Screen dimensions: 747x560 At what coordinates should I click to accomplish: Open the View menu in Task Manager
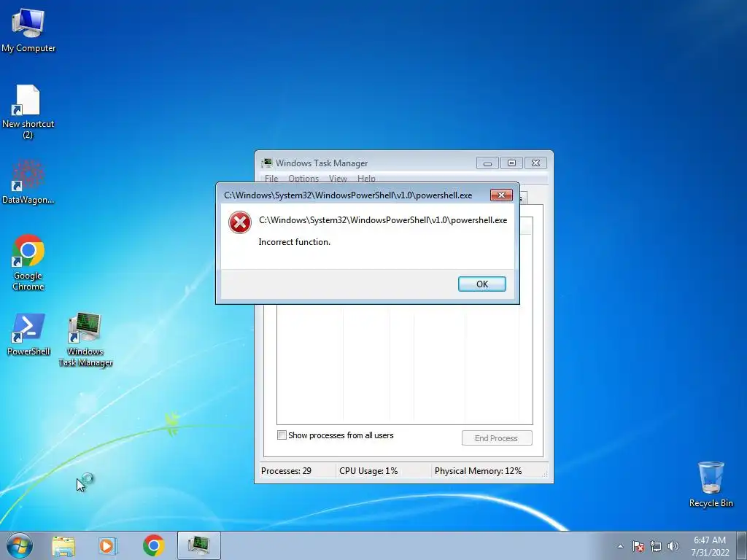338,179
